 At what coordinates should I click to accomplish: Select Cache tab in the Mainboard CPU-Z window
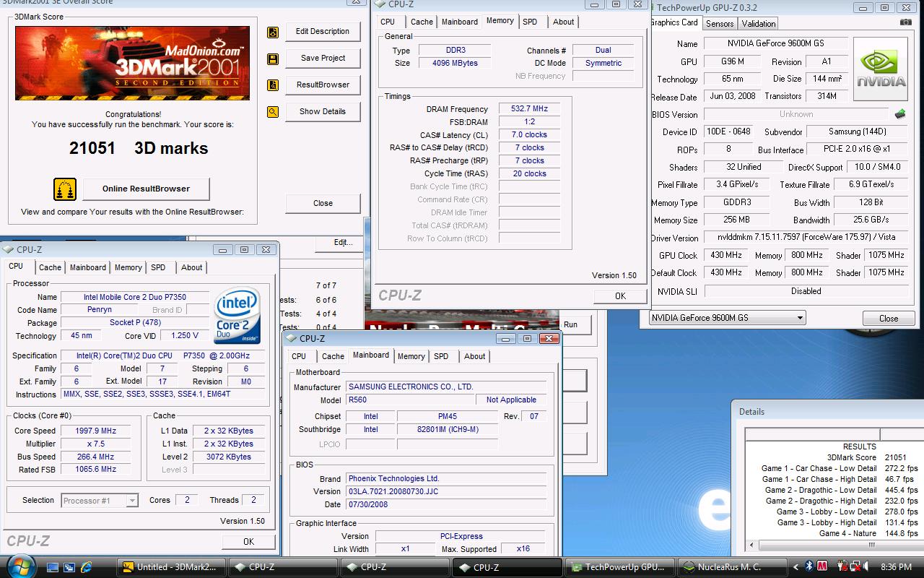(x=333, y=356)
